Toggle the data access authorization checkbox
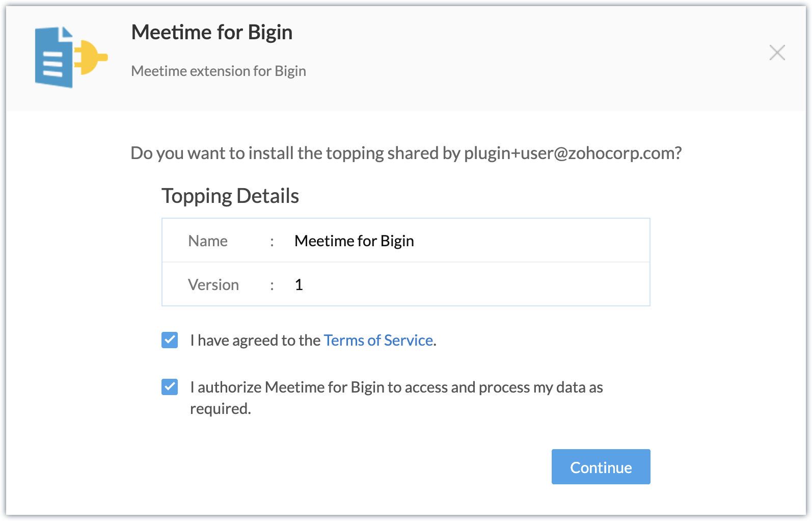 point(170,387)
